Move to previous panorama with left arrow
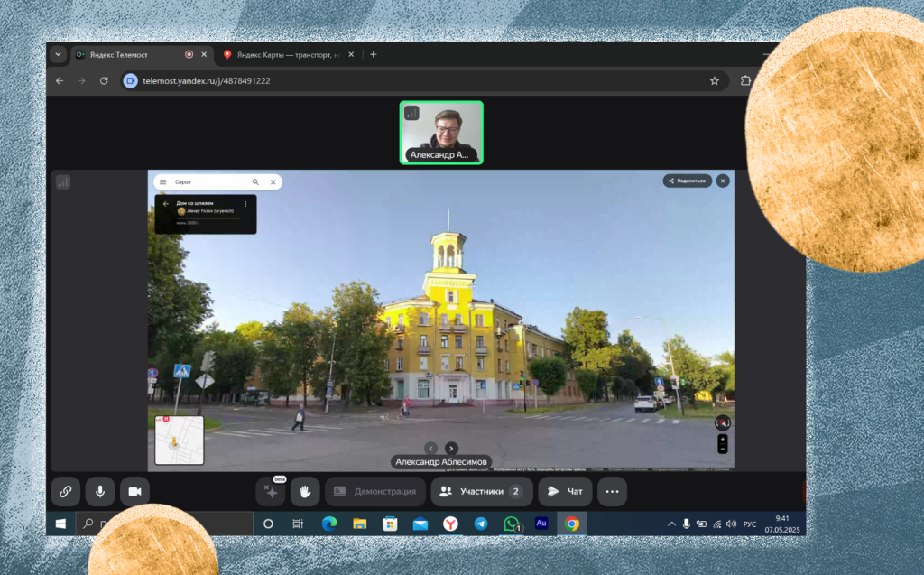The height and width of the screenshot is (575, 924). tap(431, 449)
